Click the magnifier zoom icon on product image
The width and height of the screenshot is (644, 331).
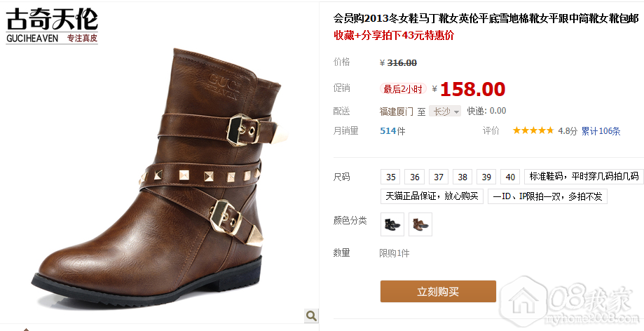[x=311, y=316]
